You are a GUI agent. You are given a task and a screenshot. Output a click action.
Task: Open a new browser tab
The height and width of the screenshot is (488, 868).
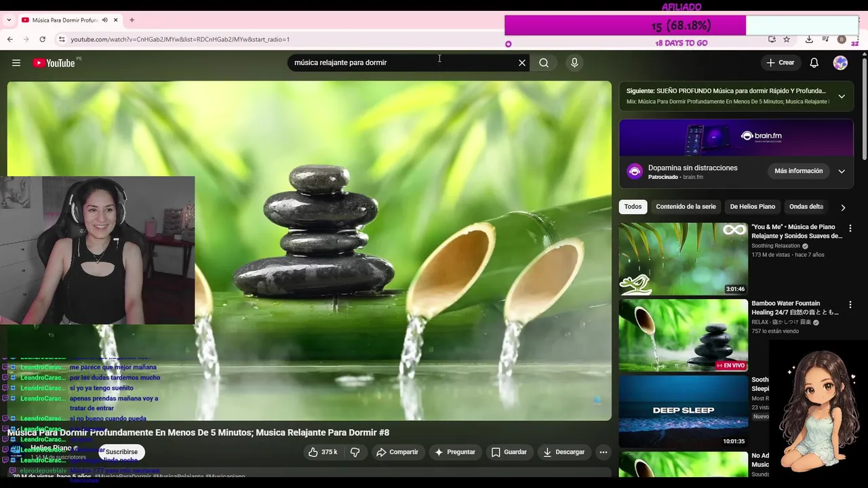coord(132,20)
